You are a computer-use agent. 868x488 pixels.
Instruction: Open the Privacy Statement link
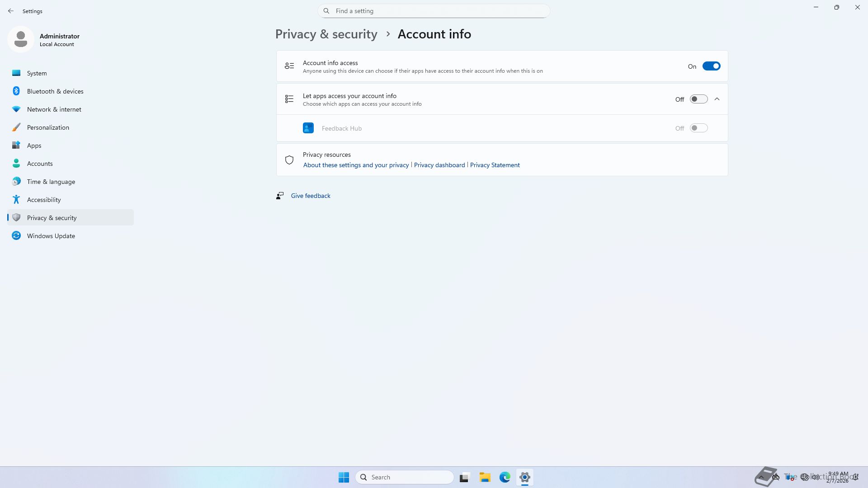pos(495,165)
